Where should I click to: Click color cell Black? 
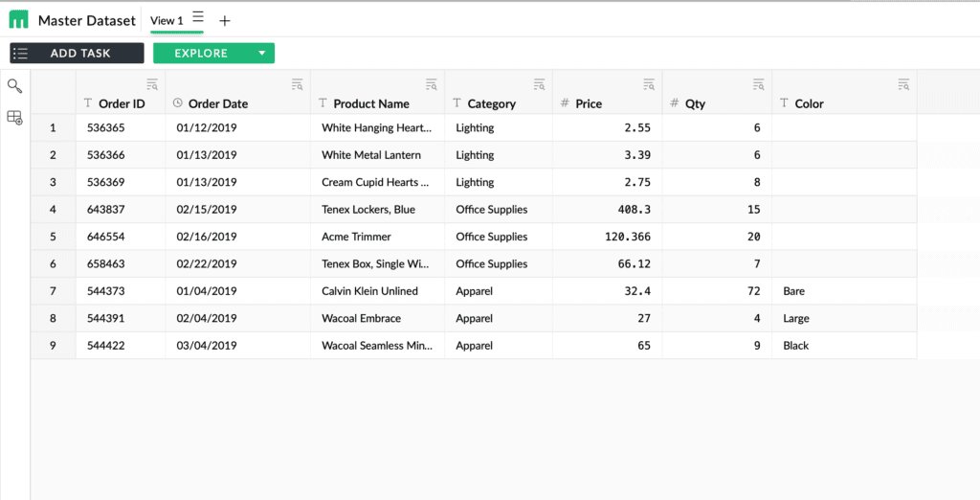tap(844, 346)
